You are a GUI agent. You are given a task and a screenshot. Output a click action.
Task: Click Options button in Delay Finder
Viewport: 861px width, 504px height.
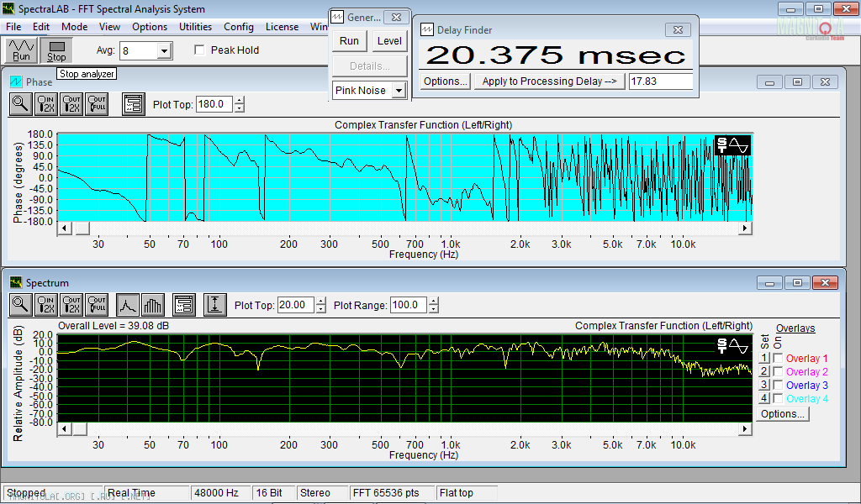click(x=445, y=81)
